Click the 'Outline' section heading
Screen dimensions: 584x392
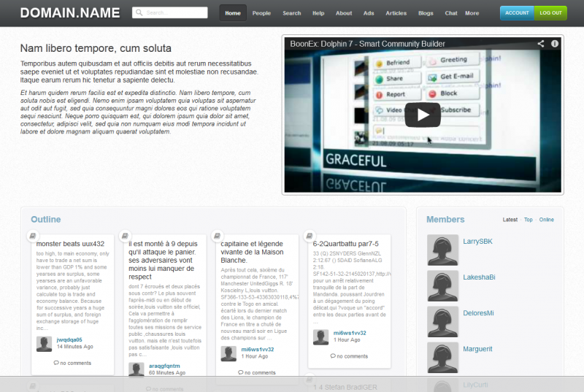click(46, 219)
